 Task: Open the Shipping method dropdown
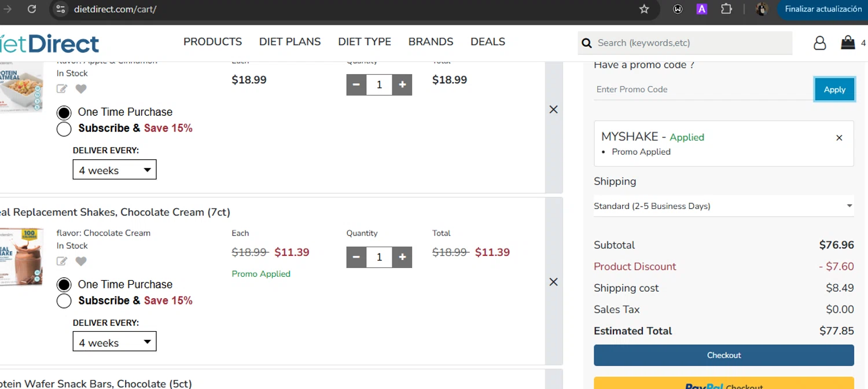pos(723,206)
